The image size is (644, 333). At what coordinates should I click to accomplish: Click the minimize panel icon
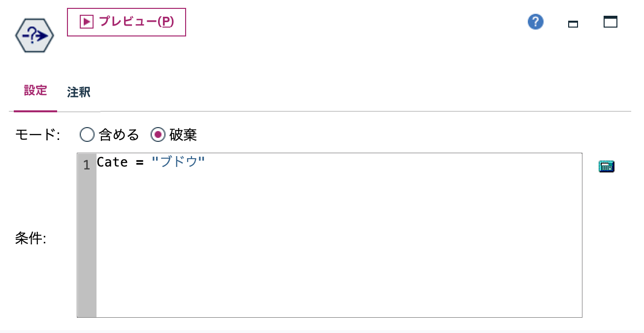click(573, 23)
